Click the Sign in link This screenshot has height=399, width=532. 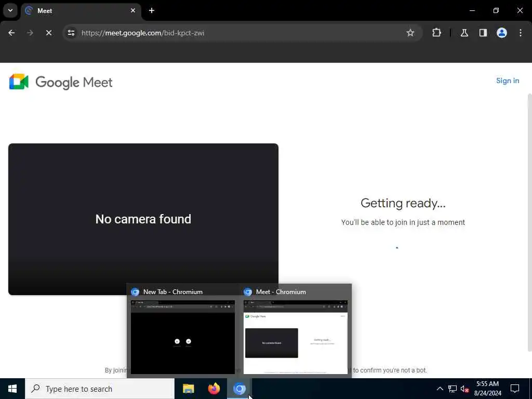tap(508, 81)
